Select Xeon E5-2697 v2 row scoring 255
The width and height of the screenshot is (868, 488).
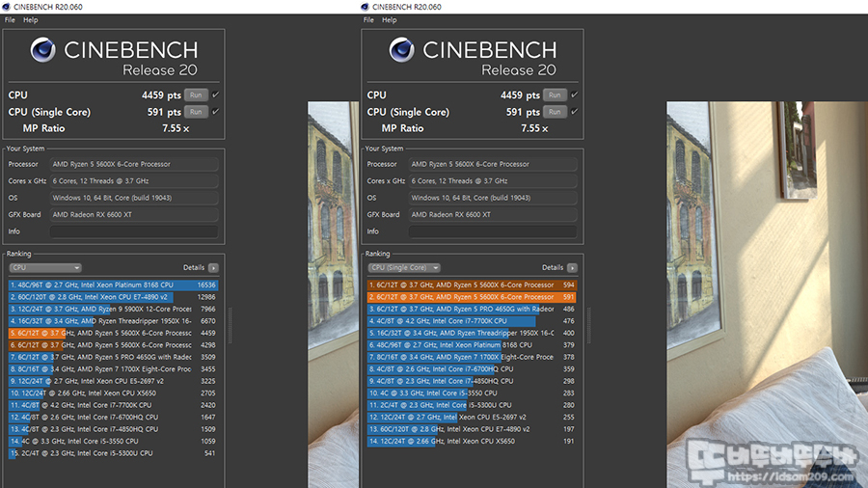tap(472, 418)
